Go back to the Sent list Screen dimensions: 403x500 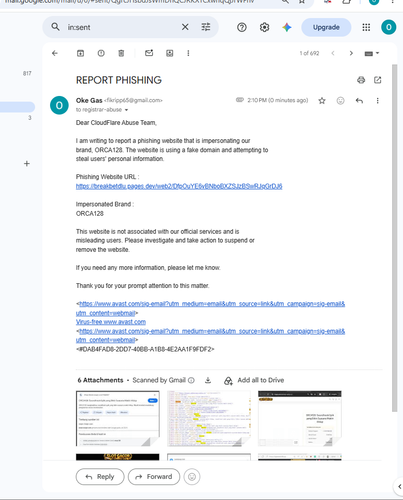point(55,53)
